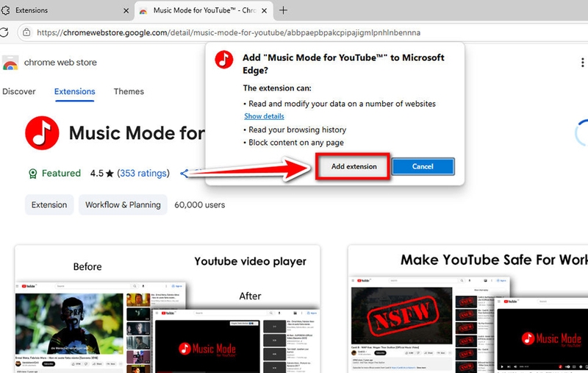
Task: Open the Discover section
Action: (19, 91)
